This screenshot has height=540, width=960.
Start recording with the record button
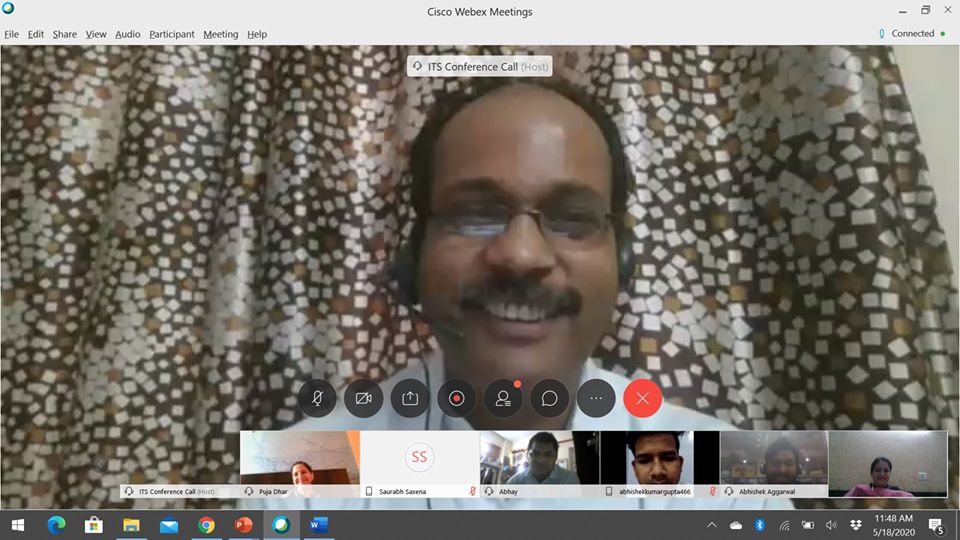pyautogui.click(x=457, y=399)
